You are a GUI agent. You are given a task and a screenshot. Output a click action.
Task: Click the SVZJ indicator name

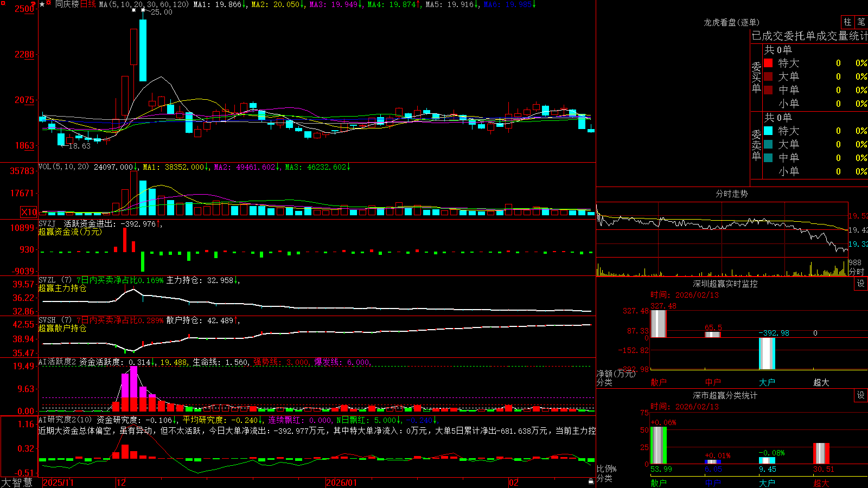[47, 223]
